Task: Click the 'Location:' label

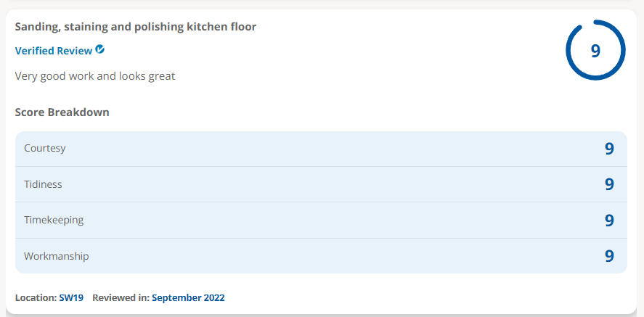Action: point(36,297)
